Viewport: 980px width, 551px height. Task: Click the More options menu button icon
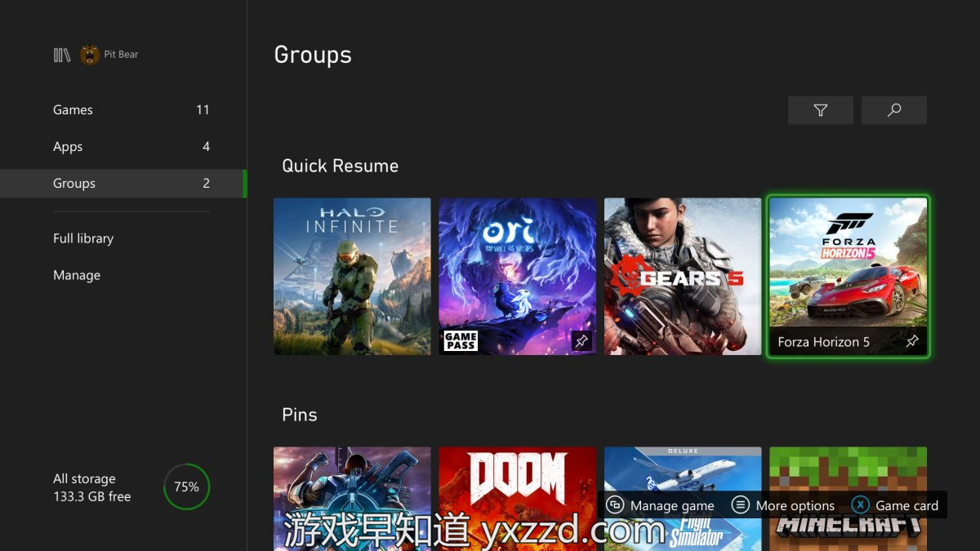[x=740, y=505]
